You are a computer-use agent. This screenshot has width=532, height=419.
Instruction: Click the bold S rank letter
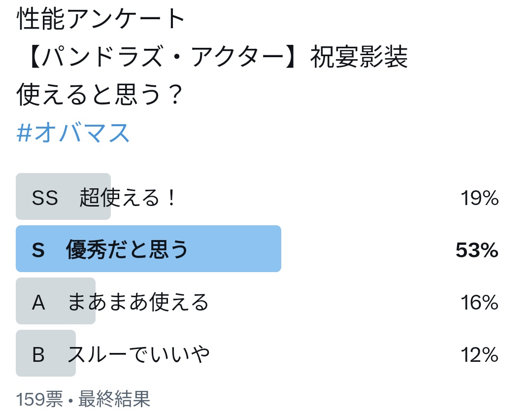click(38, 250)
